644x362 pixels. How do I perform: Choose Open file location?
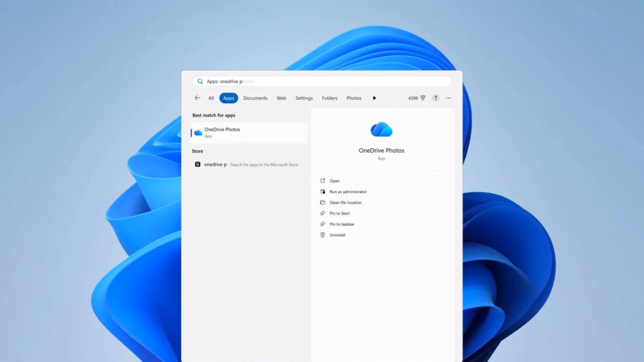[345, 202]
